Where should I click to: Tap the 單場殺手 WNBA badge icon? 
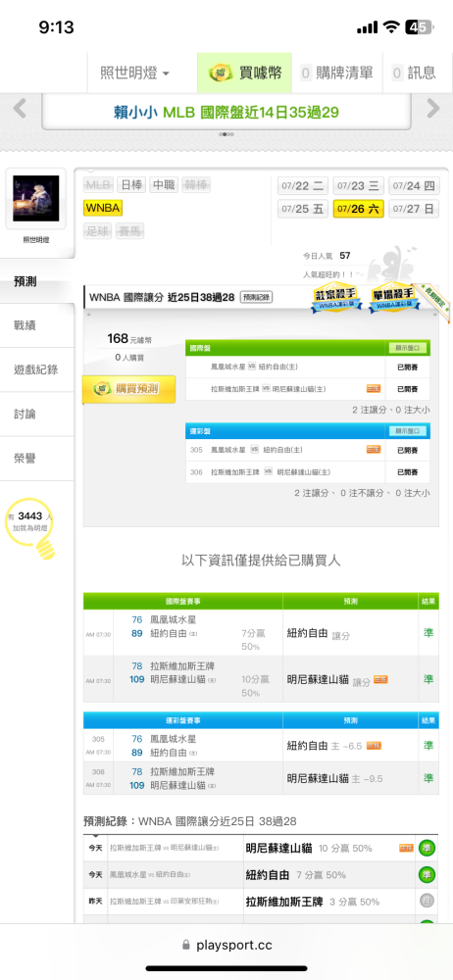393,299
